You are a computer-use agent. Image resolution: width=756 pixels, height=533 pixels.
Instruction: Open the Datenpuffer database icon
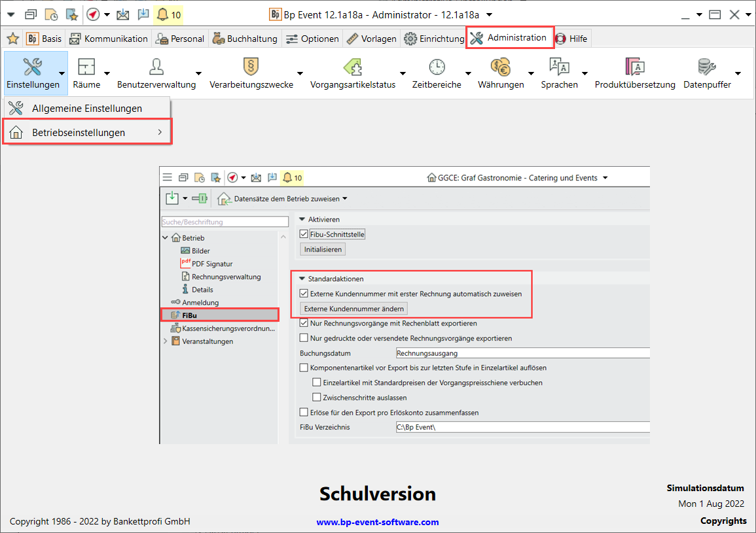point(707,67)
